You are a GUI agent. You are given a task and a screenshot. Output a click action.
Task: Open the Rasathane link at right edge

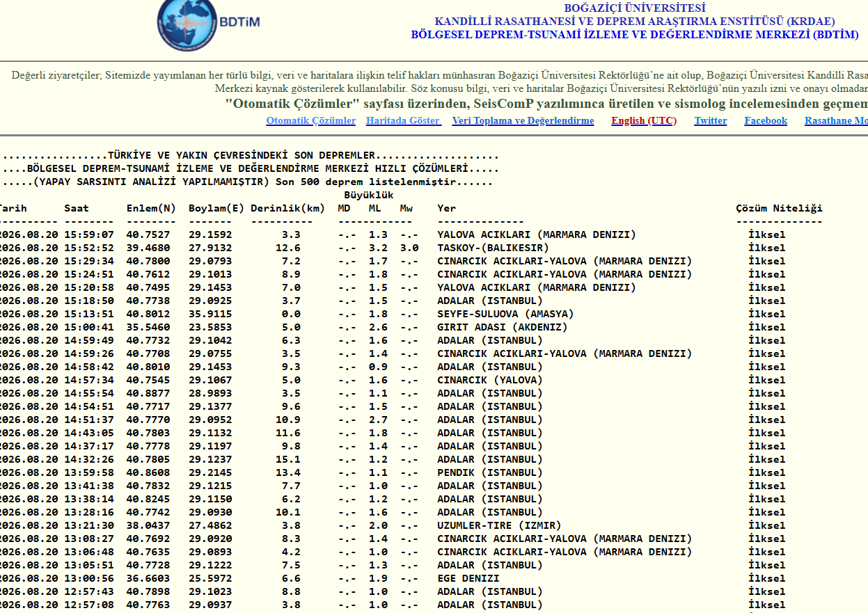point(836,121)
